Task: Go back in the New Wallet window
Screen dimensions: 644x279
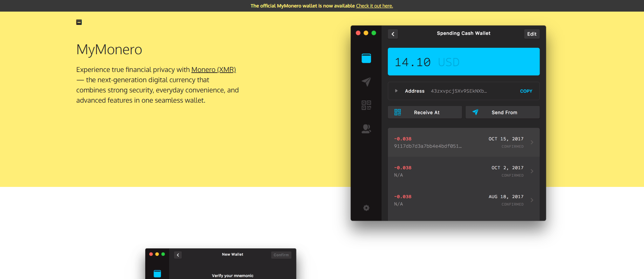Action: pyautogui.click(x=178, y=255)
